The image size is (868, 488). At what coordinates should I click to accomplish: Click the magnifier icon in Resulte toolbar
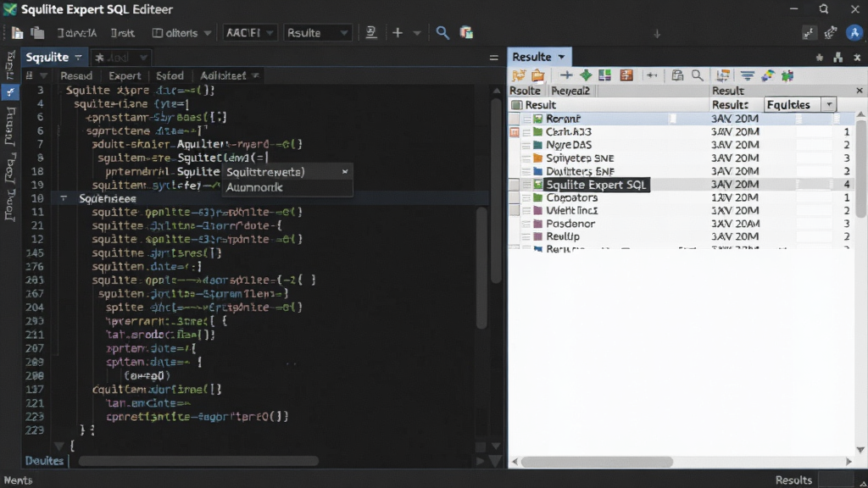pos(697,75)
